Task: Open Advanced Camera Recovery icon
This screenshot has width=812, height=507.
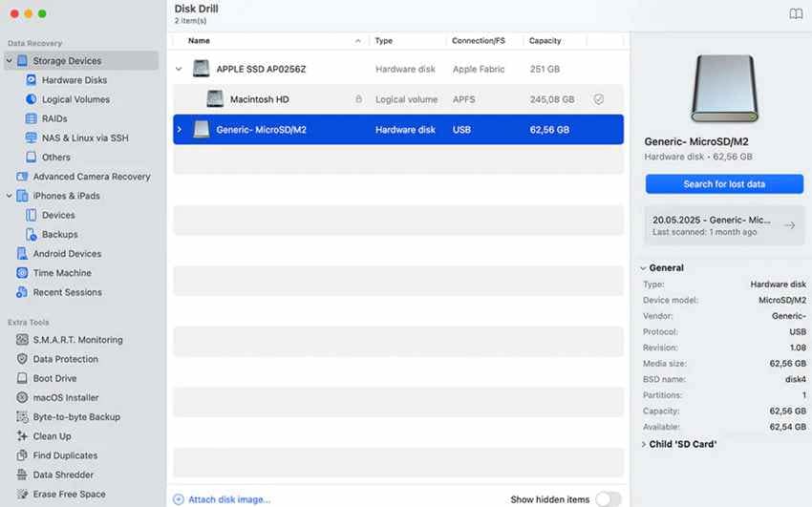Action: (22, 177)
